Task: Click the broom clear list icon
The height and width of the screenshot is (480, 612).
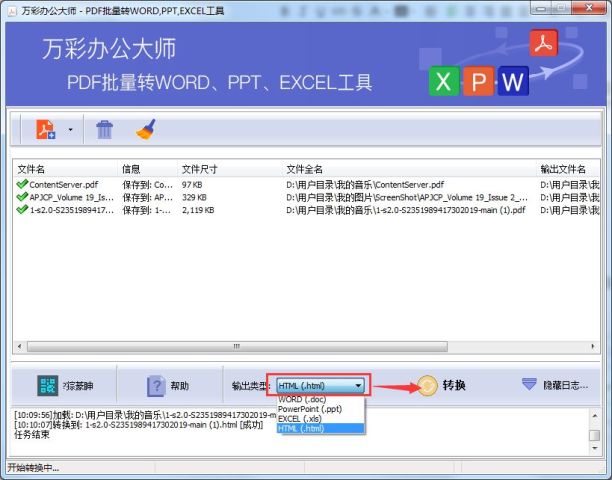Action: tap(146, 129)
